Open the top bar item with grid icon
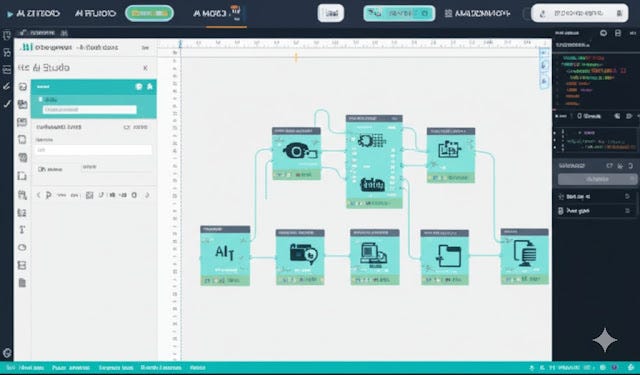This screenshot has width=640, height=375. pyautogui.click(x=477, y=13)
